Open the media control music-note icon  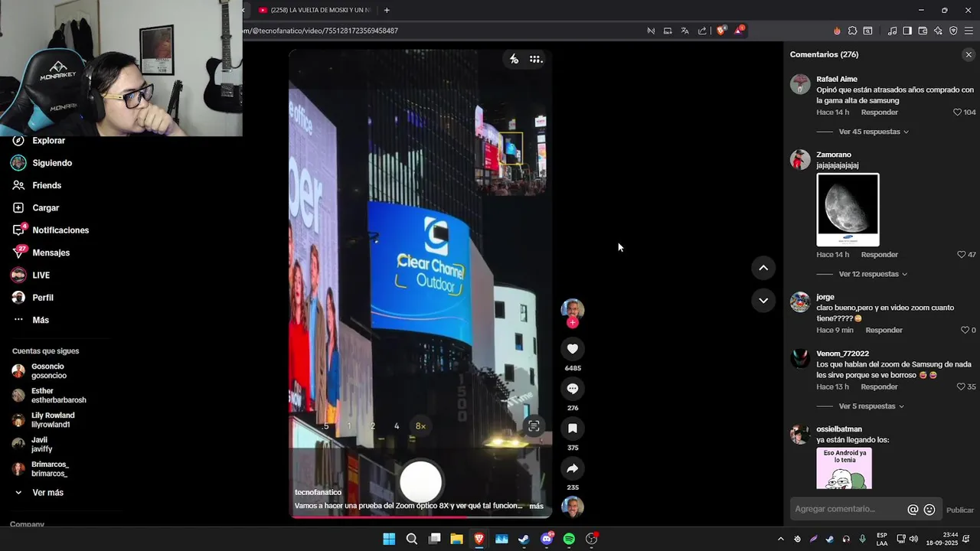pos(892,31)
